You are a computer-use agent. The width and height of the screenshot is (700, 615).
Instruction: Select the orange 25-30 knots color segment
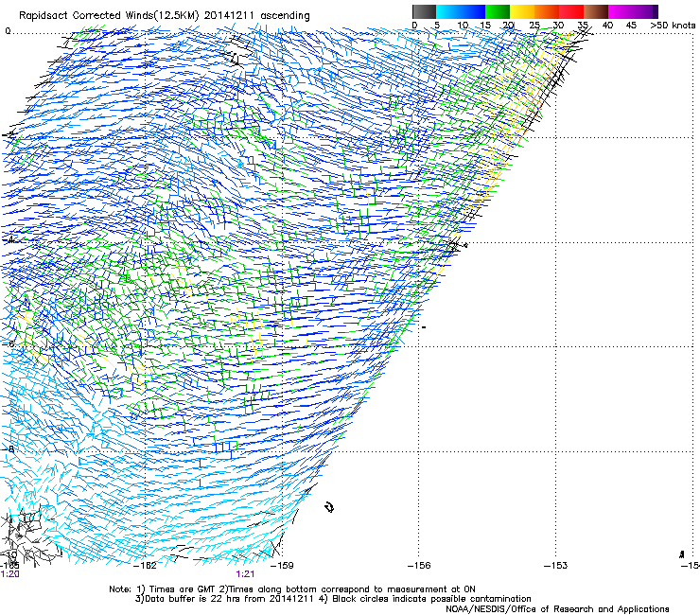547,11
